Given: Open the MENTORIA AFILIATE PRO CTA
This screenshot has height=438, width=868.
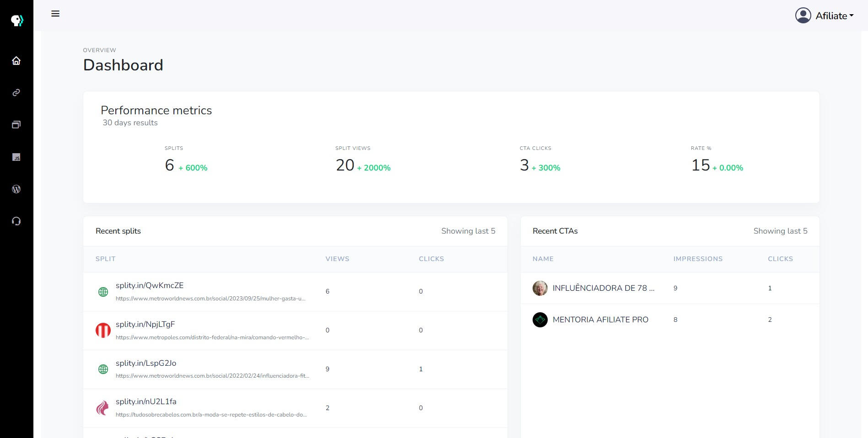Looking at the screenshot, I should click(600, 320).
